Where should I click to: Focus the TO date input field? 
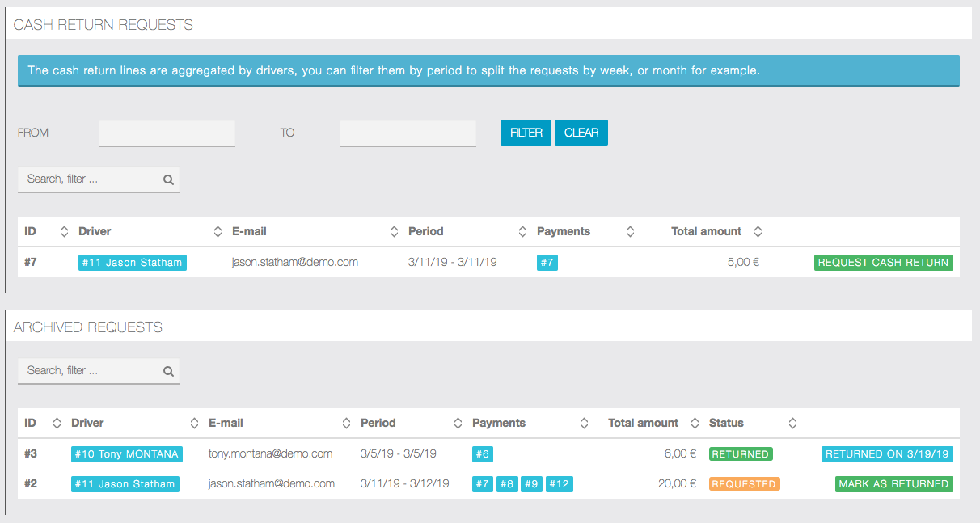(x=408, y=133)
